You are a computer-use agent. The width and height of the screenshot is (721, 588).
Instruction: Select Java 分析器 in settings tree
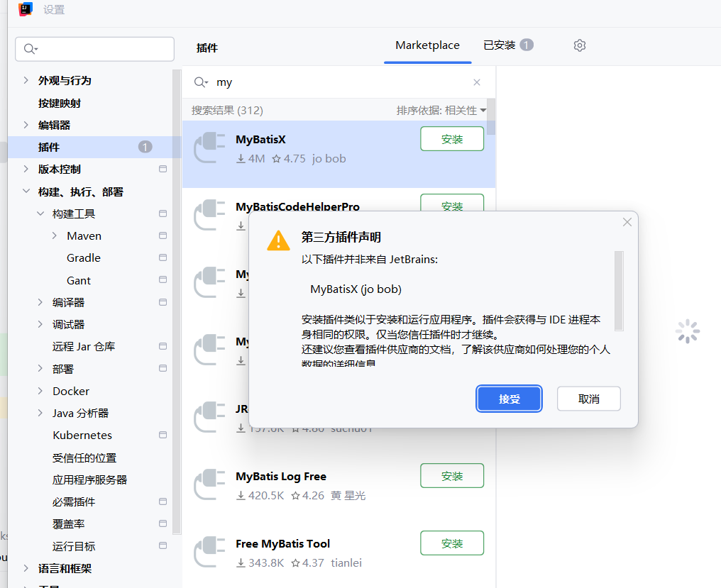(80, 413)
